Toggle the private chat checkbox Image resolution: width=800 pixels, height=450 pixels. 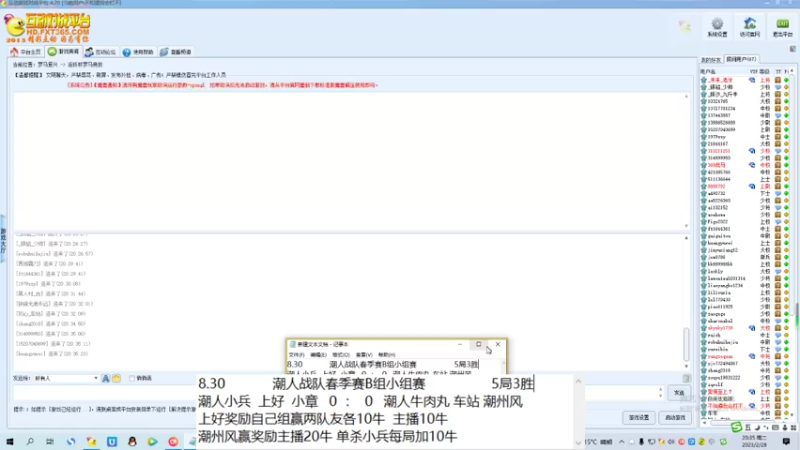coord(132,379)
